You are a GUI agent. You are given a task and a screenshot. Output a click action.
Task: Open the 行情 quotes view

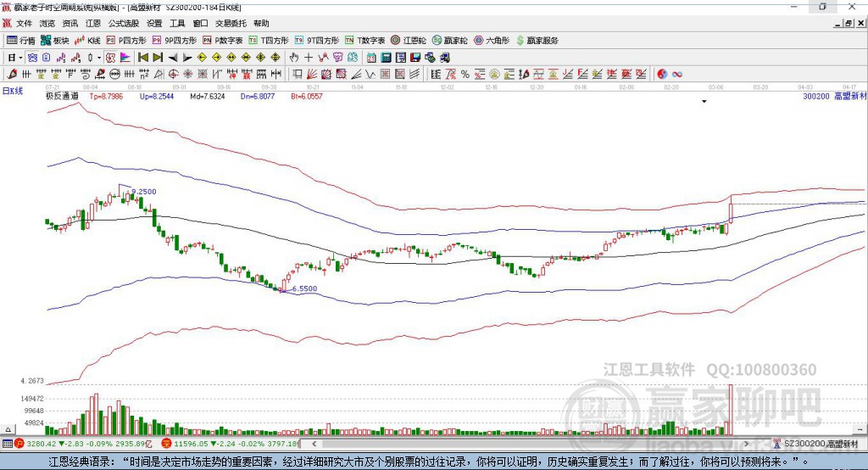21,41
